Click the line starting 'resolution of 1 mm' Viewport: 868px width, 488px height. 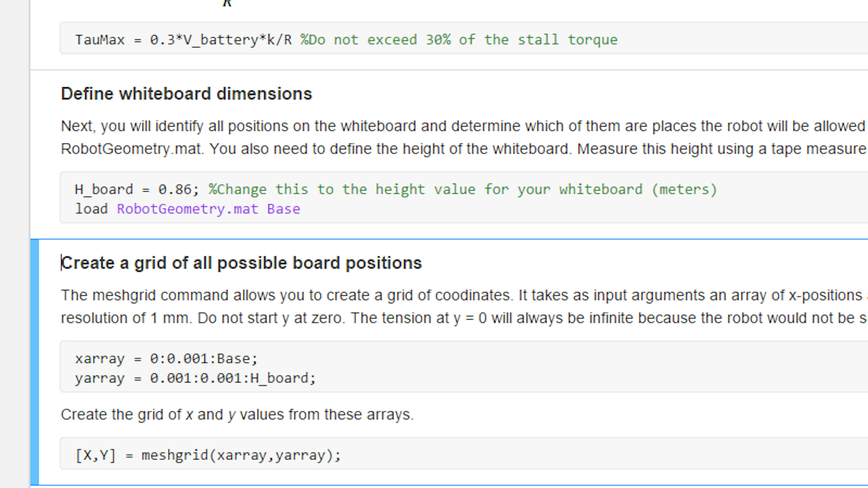[464, 318]
